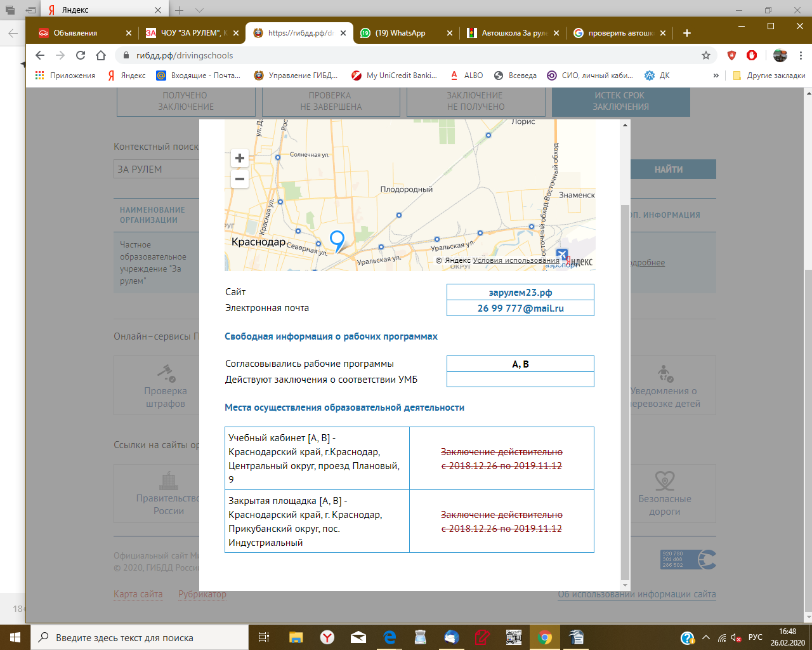
Task: Click the map zoom out minus button
Action: click(x=240, y=179)
